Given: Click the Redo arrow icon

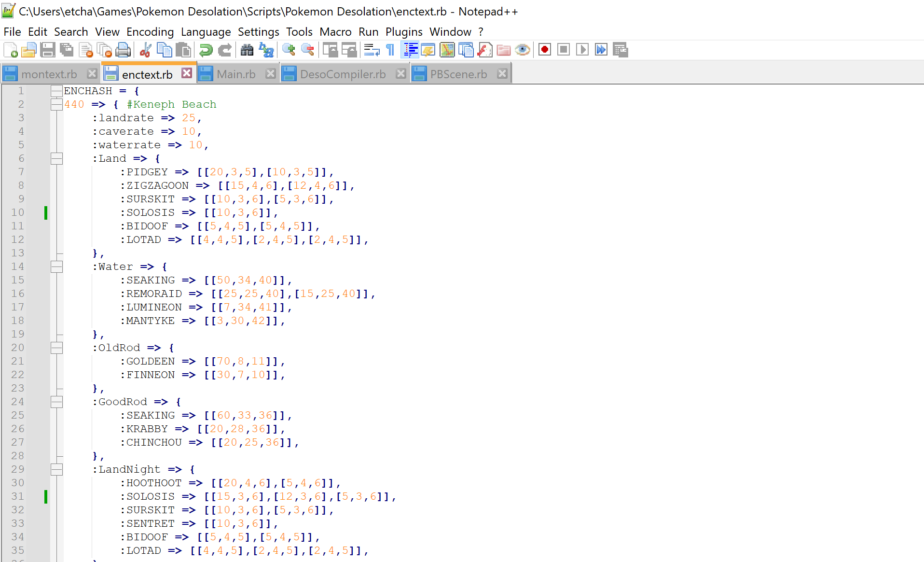Looking at the screenshot, I should 225,50.
